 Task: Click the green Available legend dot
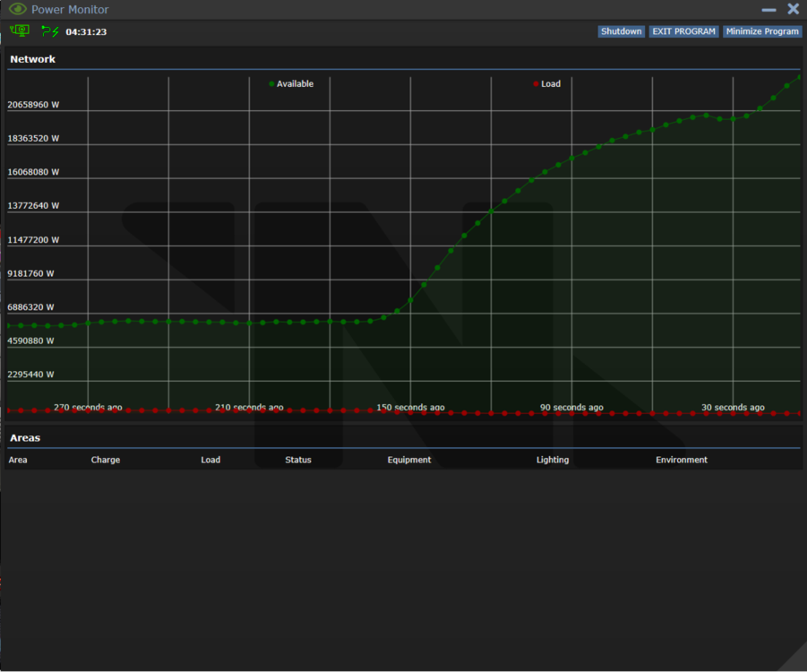271,84
